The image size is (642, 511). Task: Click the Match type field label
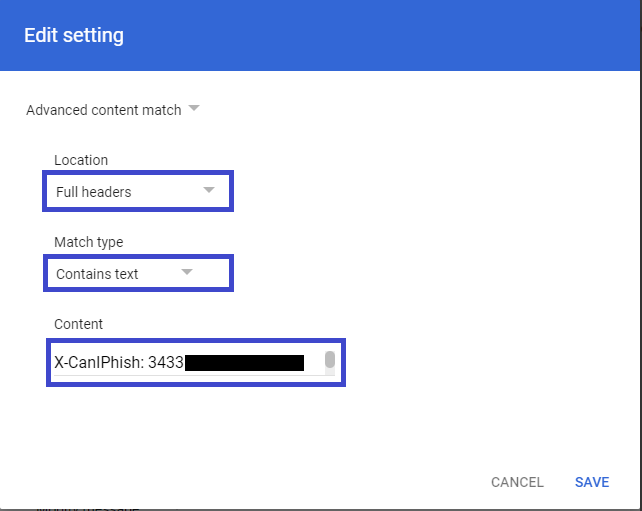88,242
